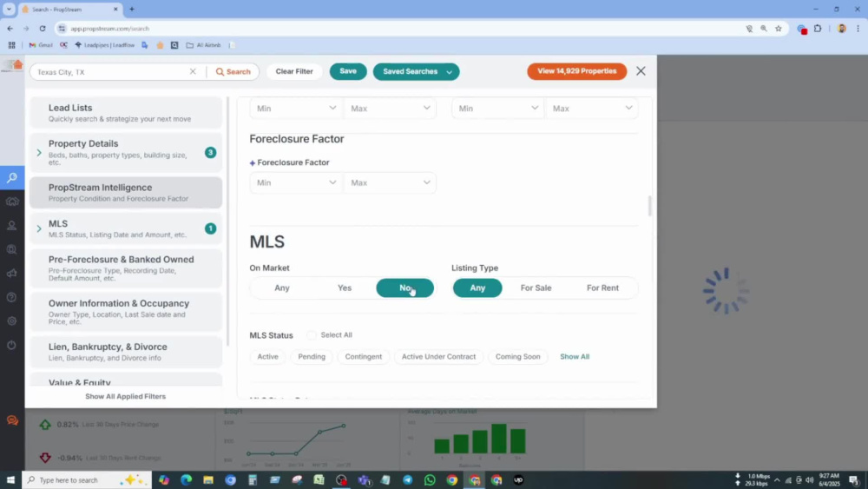This screenshot has height=489, width=868.
Task: Click Show All Applied Filters
Action: pyautogui.click(x=125, y=397)
